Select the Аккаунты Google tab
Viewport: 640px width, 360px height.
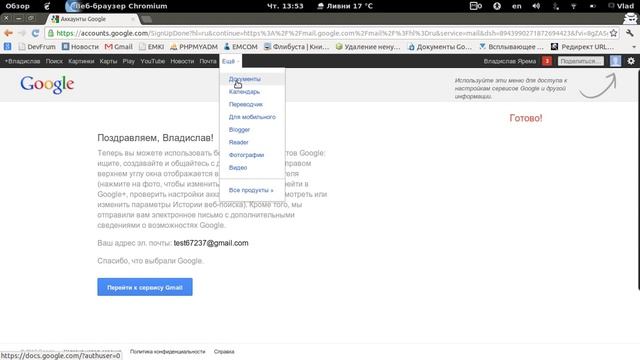click(92, 19)
